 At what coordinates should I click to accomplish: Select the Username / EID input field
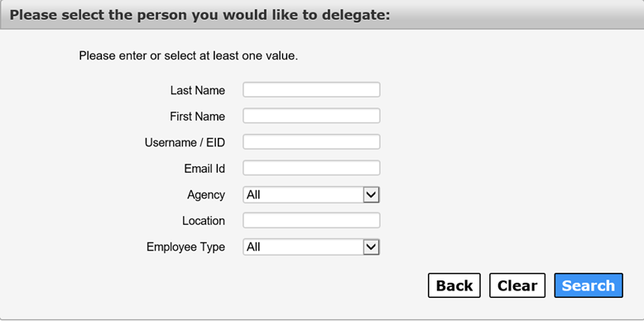(311, 142)
